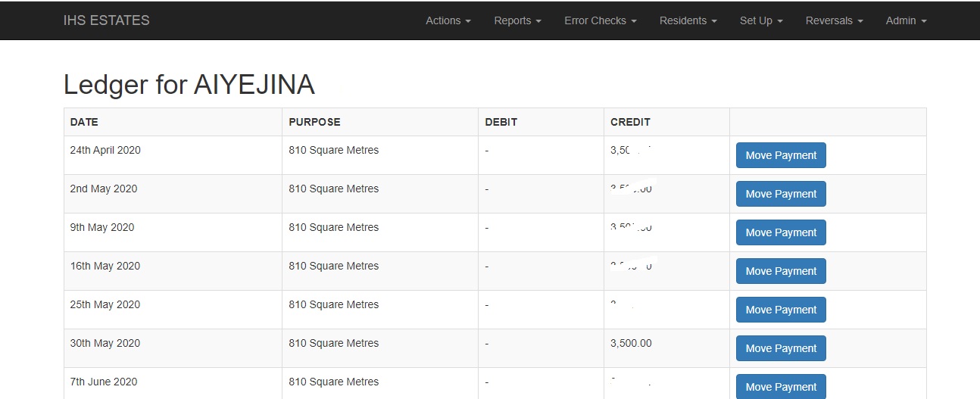The width and height of the screenshot is (980, 399).
Task: Move Payment for 2nd May 2020
Action: (780, 194)
